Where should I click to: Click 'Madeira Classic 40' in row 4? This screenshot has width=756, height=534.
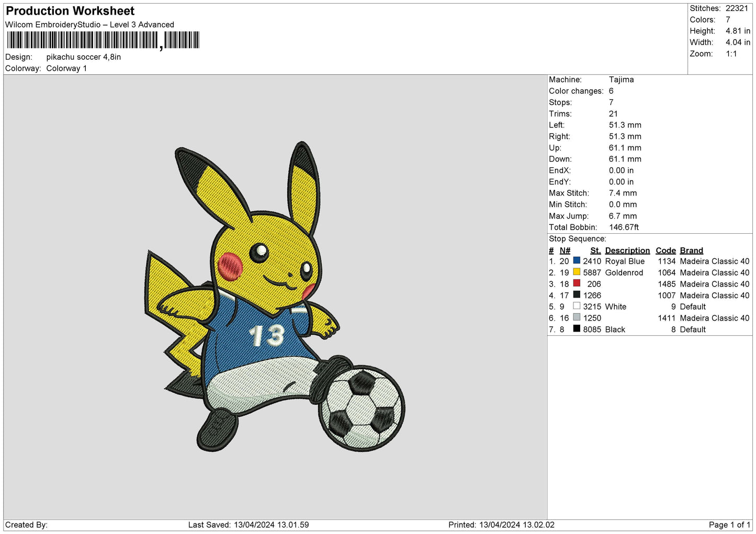coord(715,296)
